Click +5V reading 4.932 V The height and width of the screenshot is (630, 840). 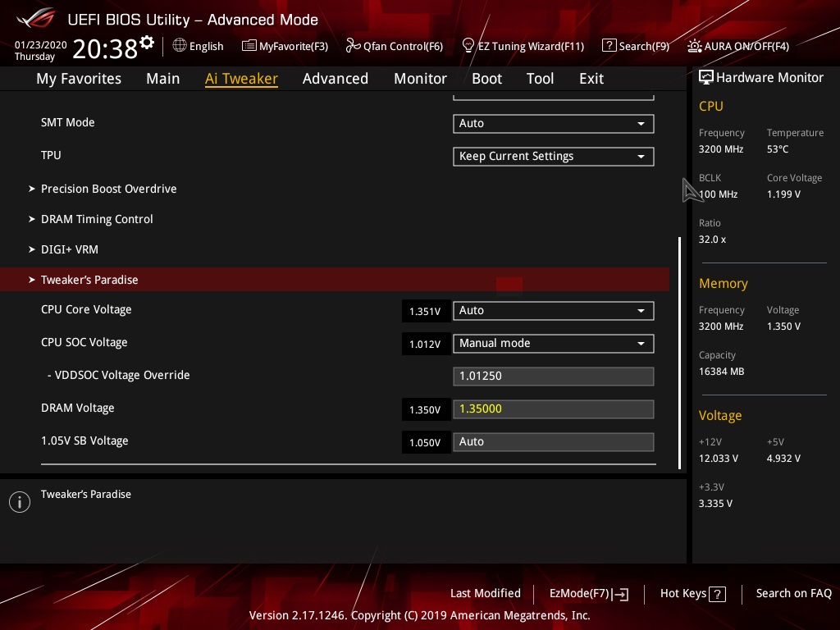783,459
